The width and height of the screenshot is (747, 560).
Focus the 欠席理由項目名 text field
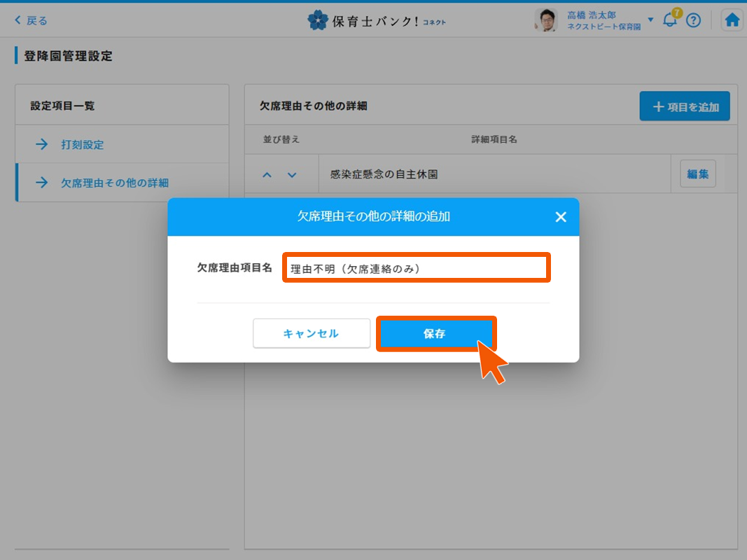coord(416,268)
